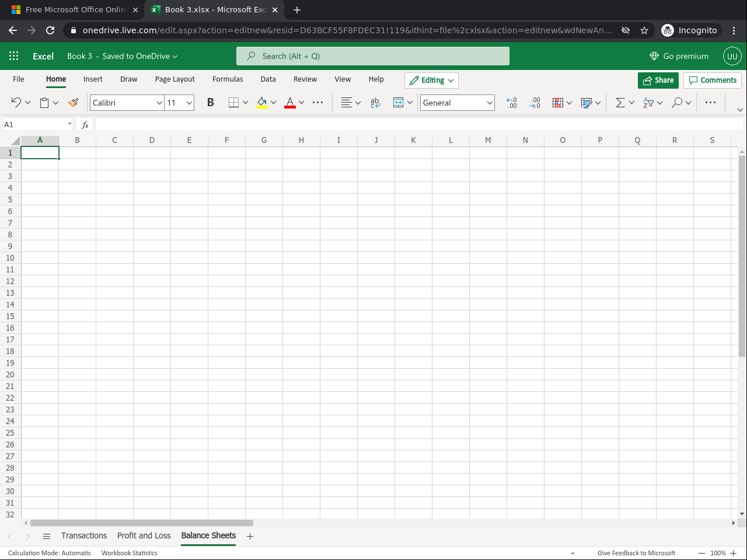Expand the font color dropdown arrow
This screenshot has height=560, width=747.
pos(301,103)
